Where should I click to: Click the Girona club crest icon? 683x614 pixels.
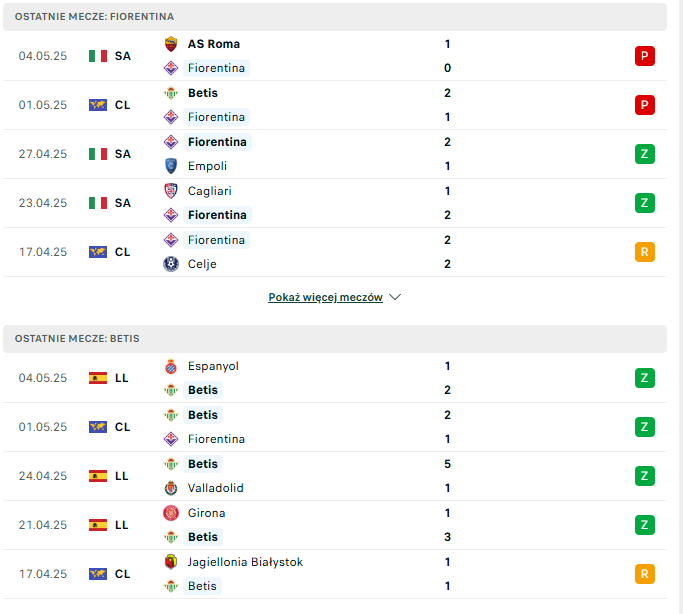tap(171, 513)
